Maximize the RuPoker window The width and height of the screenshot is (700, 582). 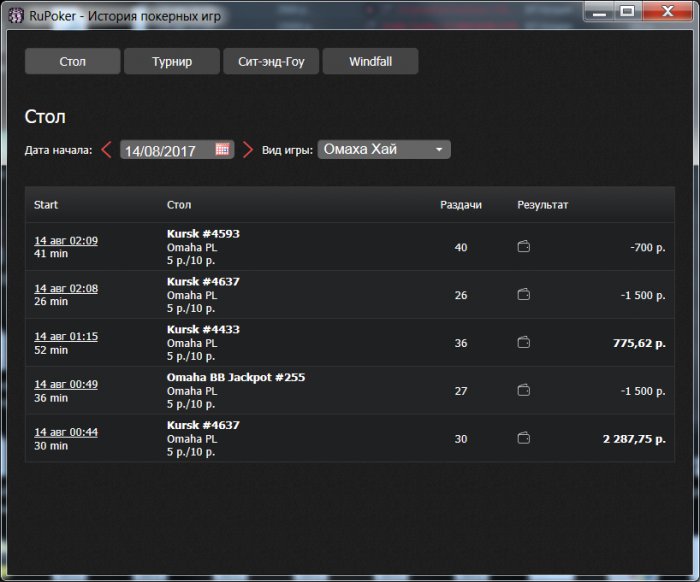click(628, 11)
